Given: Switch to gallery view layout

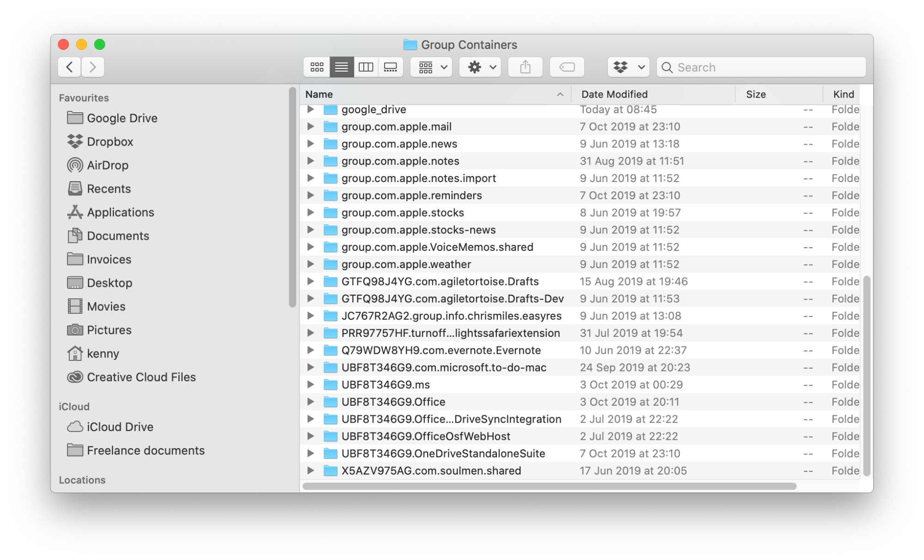Looking at the screenshot, I should [x=391, y=67].
